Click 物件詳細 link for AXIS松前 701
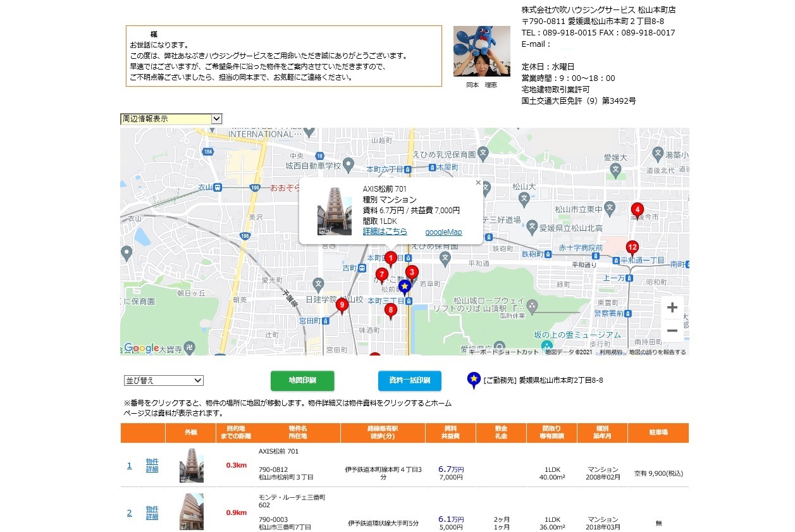 click(152, 466)
